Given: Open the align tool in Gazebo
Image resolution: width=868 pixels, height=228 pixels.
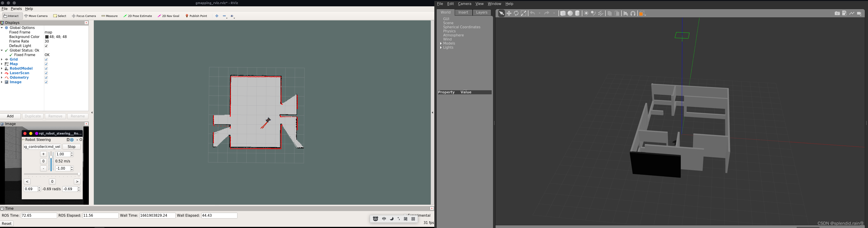Looking at the screenshot, I should click(626, 13).
